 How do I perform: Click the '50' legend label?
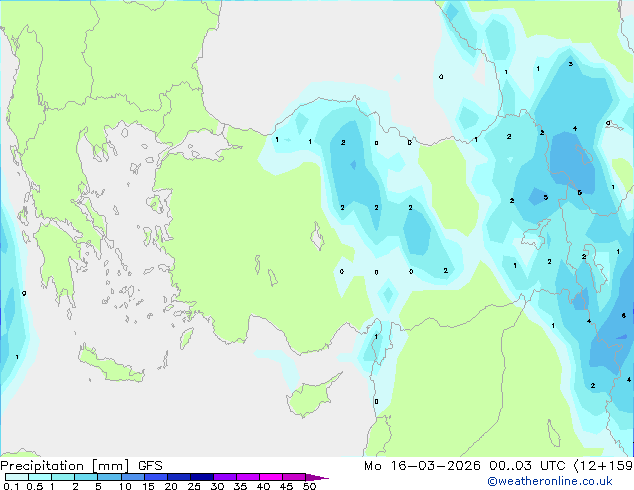point(310,486)
